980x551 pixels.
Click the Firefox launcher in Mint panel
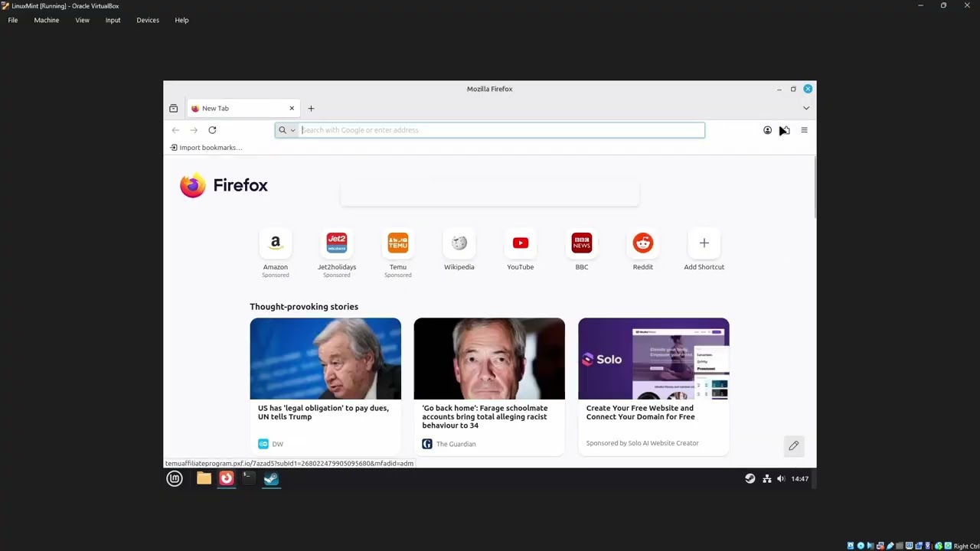tap(227, 479)
